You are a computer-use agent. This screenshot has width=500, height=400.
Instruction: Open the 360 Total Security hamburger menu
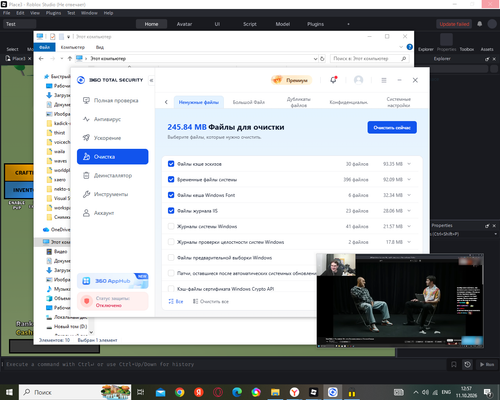(384, 80)
